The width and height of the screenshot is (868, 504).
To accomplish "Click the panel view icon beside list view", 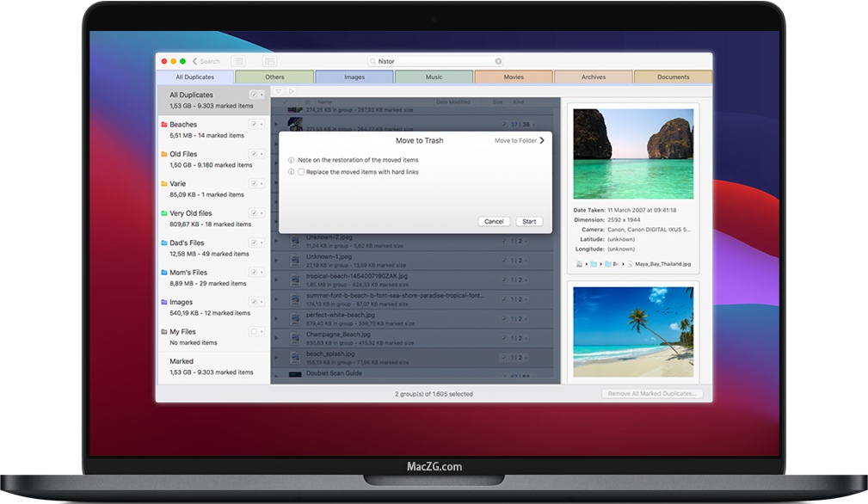I will tap(270, 61).
